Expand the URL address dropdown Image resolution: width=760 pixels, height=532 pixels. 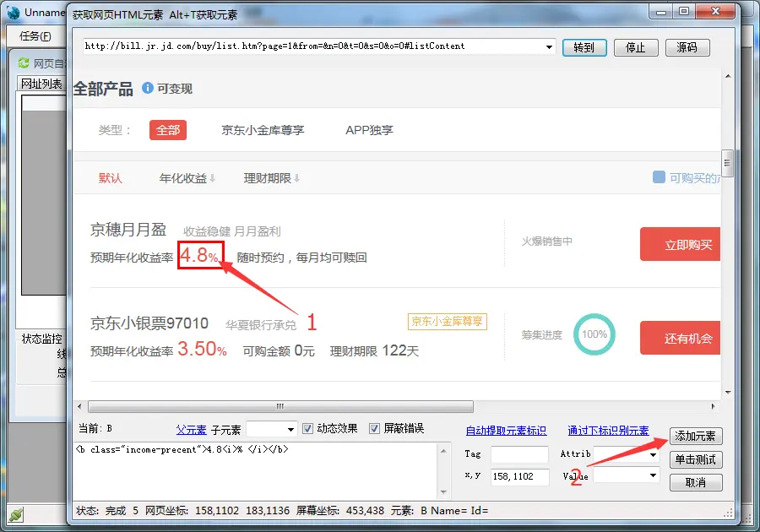[549, 47]
